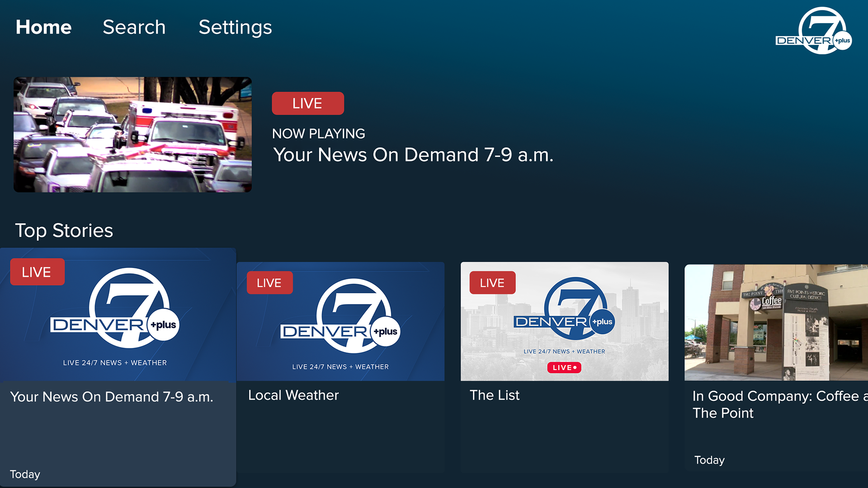Click the red LIVE badge beside Now Playing
Screen dimensions: 868x488
pos(308,103)
